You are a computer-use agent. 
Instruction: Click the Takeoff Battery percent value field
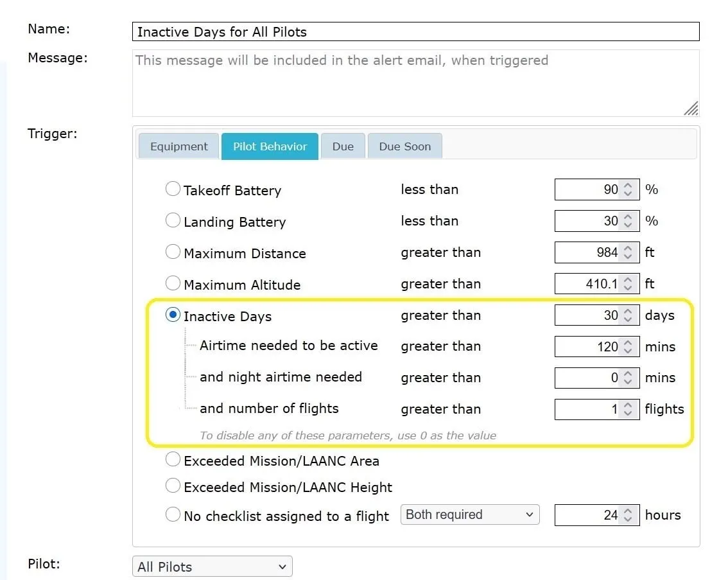coord(597,189)
